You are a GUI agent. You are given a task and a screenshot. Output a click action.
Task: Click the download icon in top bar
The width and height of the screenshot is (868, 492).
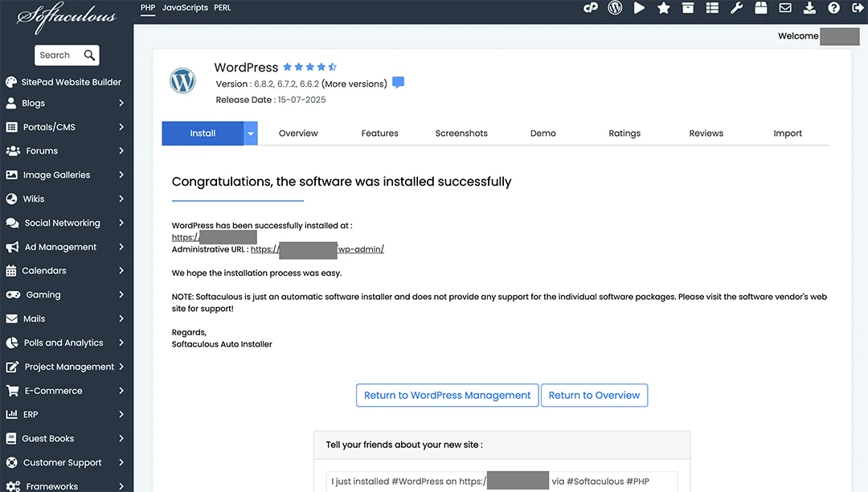(x=810, y=8)
